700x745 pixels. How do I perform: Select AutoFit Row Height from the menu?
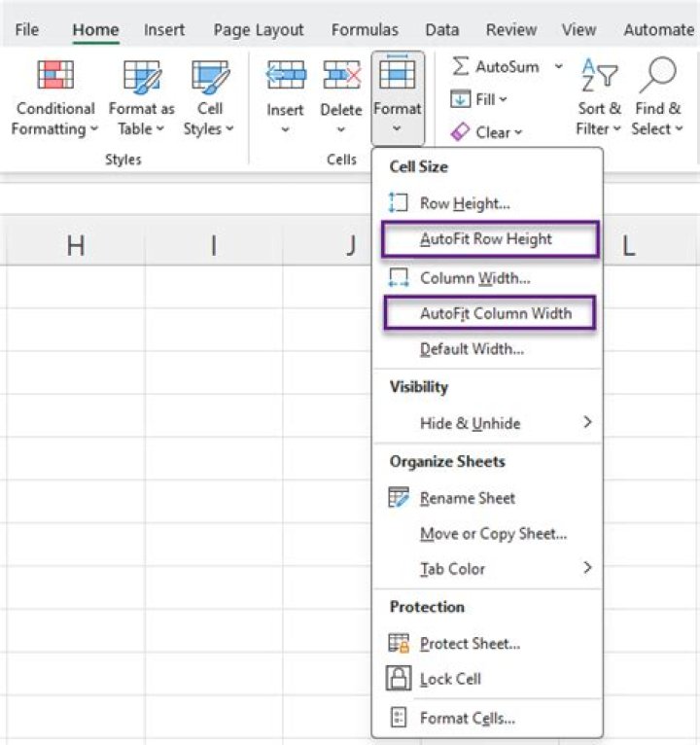click(x=486, y=239)
